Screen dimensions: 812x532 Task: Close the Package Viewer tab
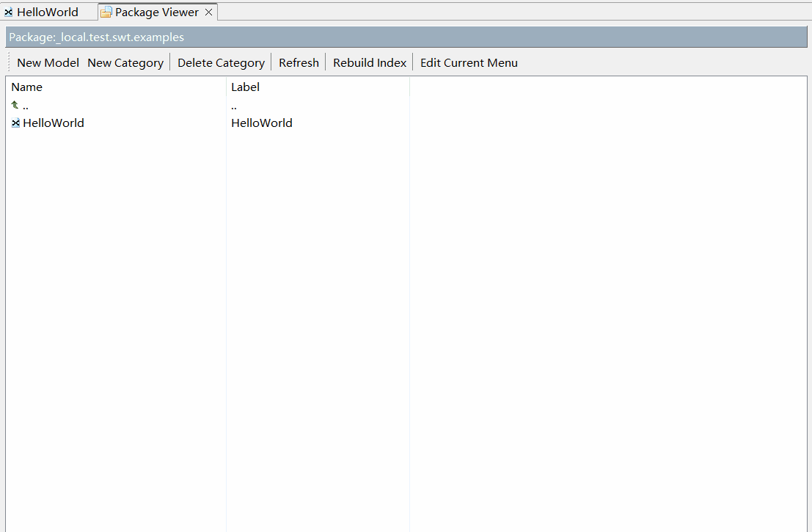(x=208, y=12)
